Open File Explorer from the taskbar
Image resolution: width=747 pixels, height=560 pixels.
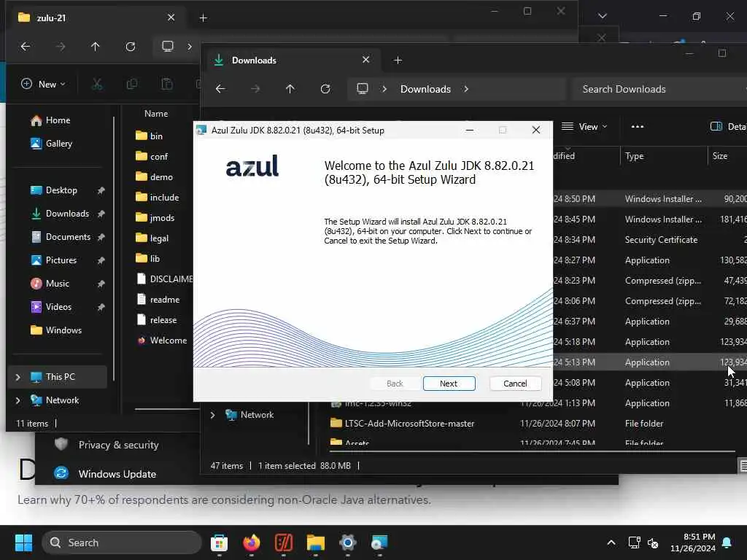click(x=315, y=542)
